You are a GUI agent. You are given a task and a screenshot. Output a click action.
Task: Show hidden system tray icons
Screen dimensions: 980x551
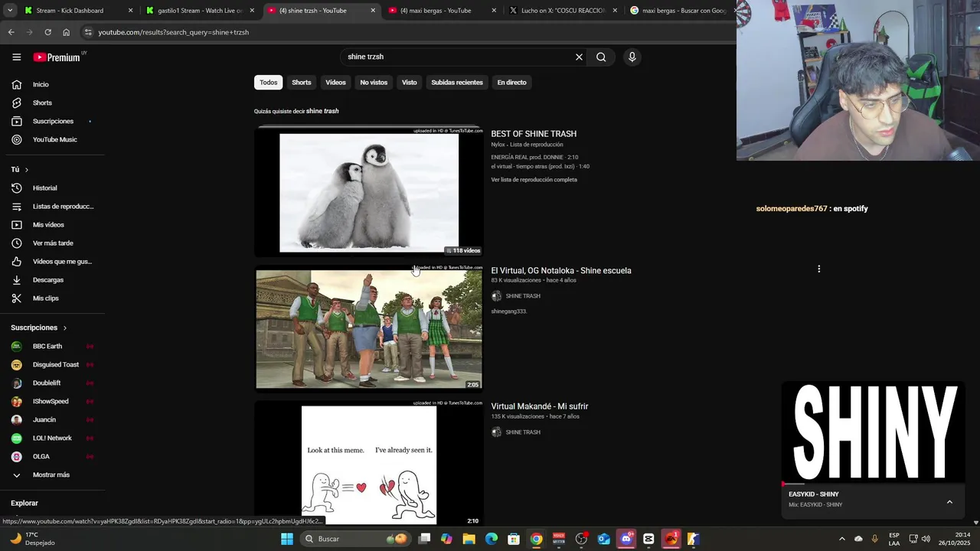pos(841,539)
